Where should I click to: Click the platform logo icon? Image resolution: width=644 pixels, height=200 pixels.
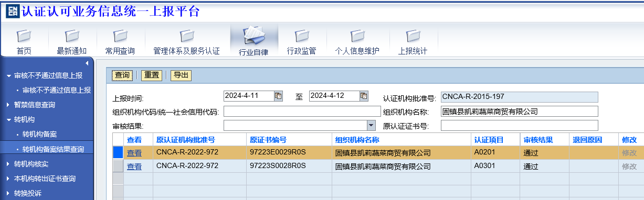(13, 12)
